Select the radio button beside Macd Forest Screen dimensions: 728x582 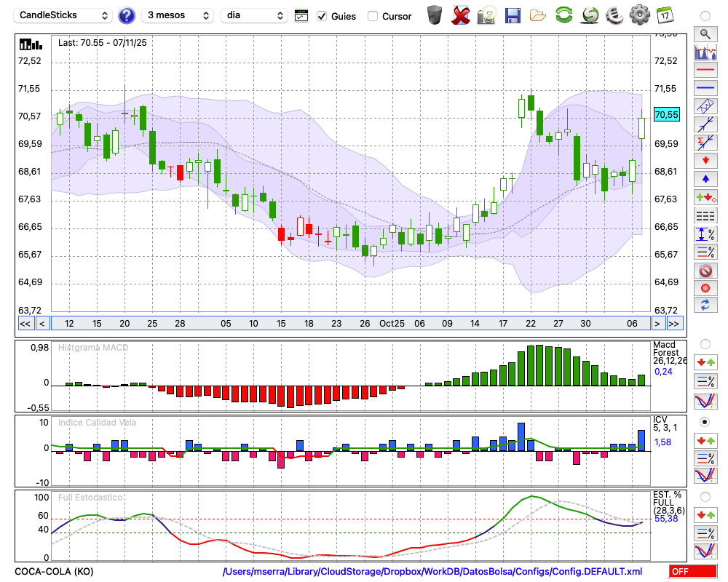(x=705, y=343)
